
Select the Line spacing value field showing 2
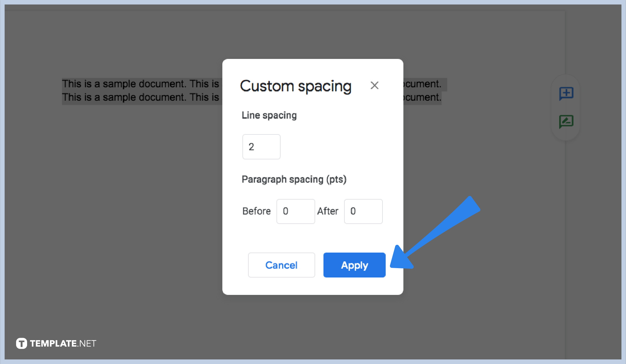[261, 147]
